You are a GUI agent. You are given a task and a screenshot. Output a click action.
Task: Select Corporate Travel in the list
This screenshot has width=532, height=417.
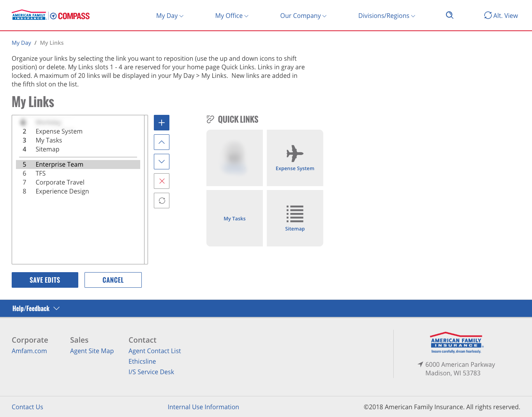[78, 182]
